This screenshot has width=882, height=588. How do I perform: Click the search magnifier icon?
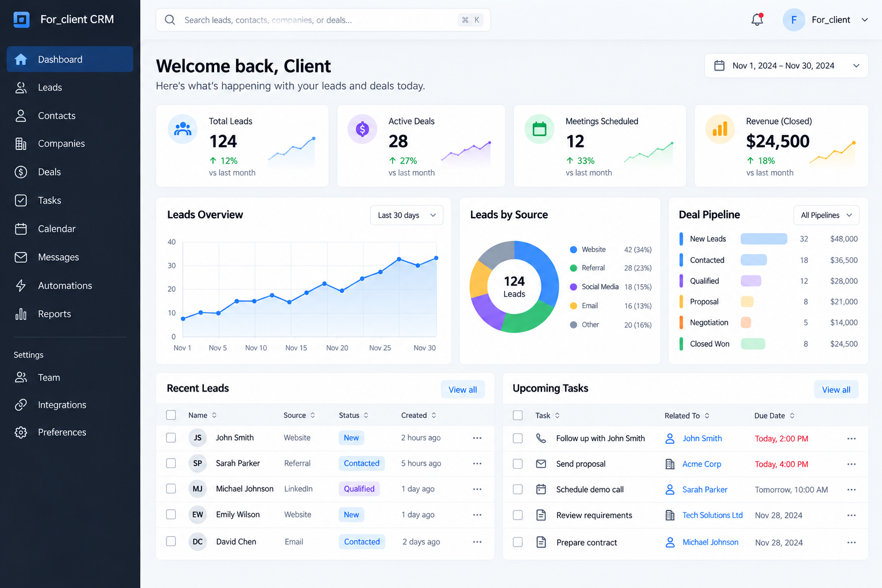(170, 20)
